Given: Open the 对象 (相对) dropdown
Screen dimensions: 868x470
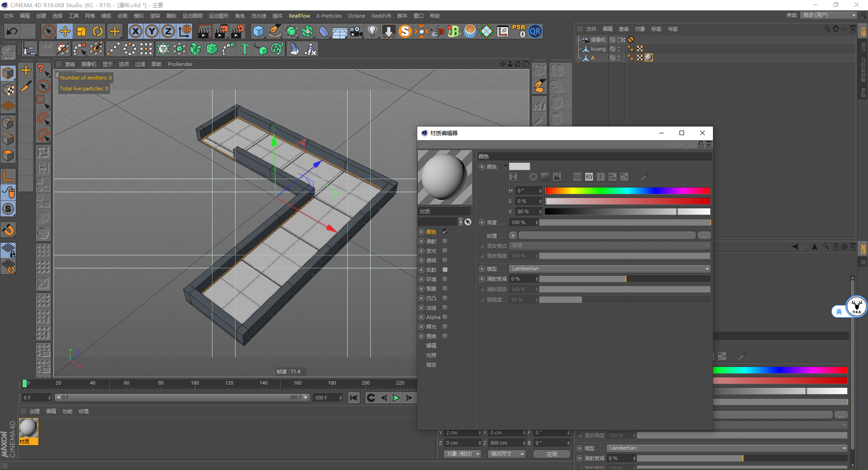Looking at the screenshot, I should [462, 454].
